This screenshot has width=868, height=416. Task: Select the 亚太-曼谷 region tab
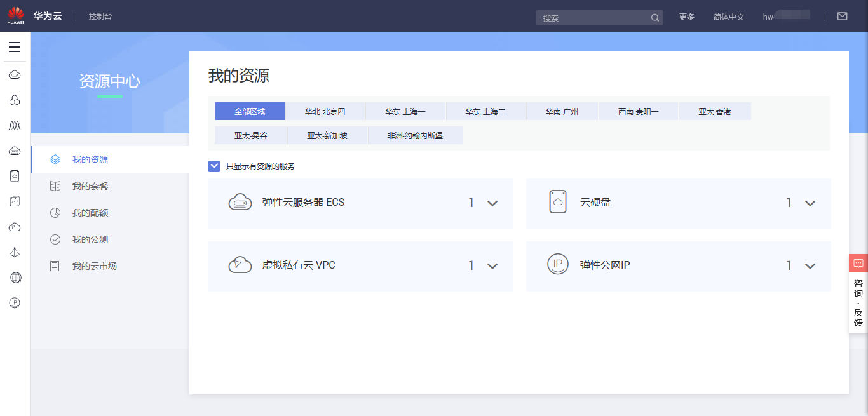coord(251,135)
